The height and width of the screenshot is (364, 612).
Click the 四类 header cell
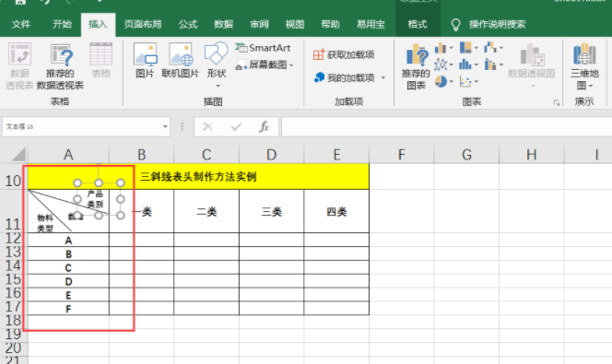(336, 211)
